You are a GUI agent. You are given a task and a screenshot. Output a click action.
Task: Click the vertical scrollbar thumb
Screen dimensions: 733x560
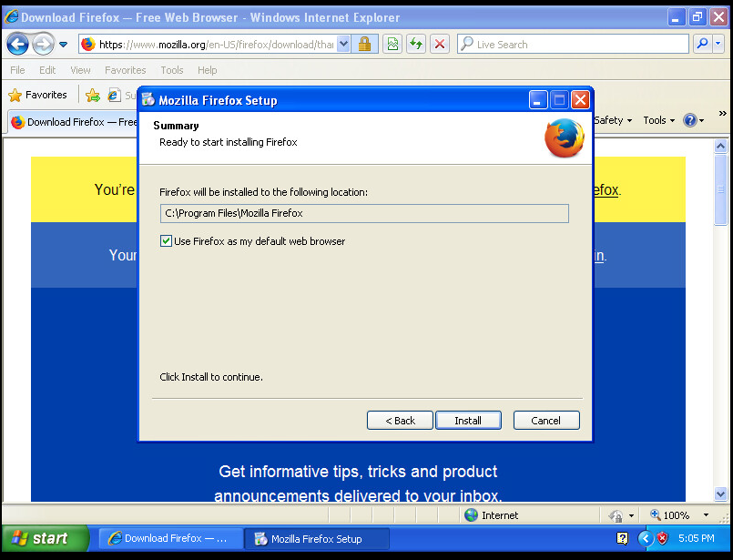720,189
